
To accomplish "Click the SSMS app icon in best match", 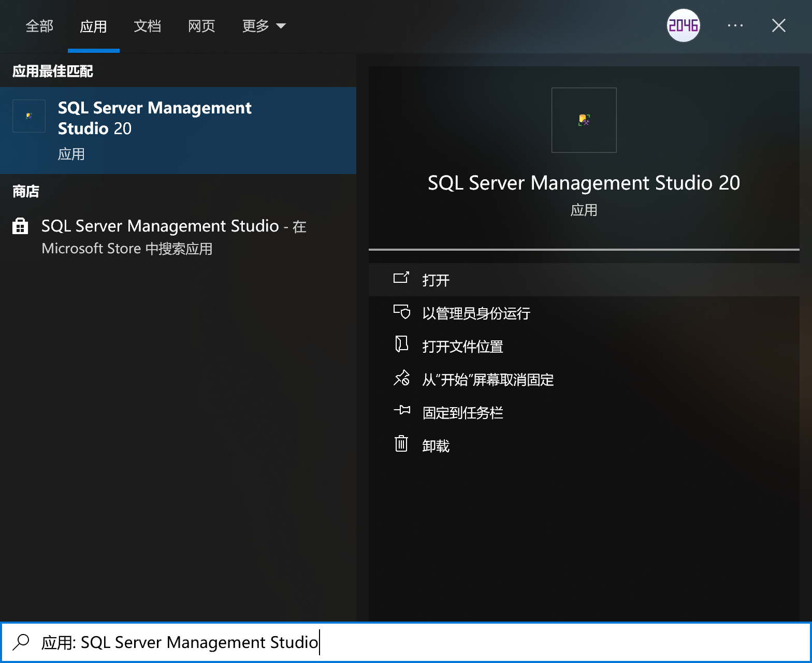I will [29, 116].
